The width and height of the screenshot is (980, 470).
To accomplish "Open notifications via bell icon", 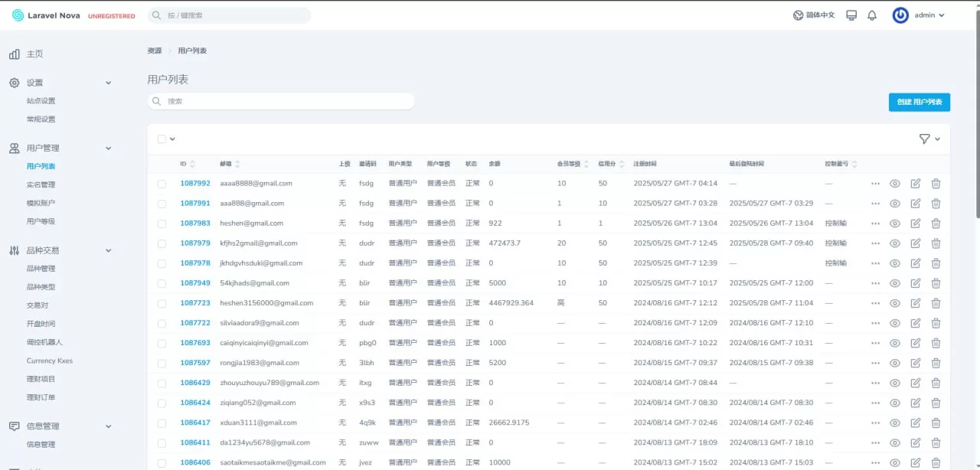I will [x=871, y=15].
